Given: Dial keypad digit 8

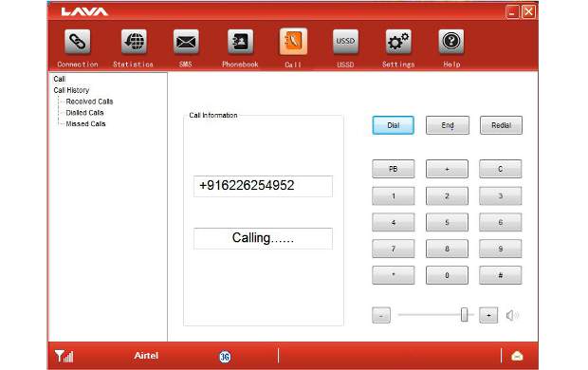Looking at the screenshot, I should (x=447, y=249).
